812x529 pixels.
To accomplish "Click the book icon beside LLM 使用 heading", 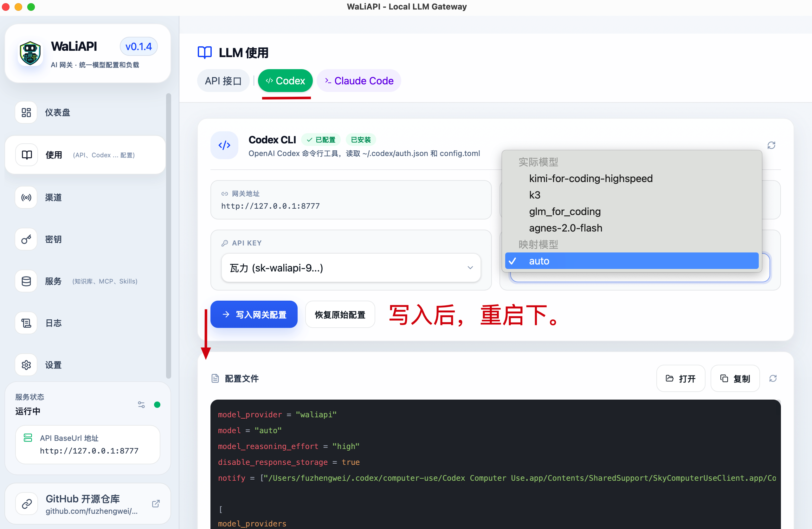I will 205,53.
